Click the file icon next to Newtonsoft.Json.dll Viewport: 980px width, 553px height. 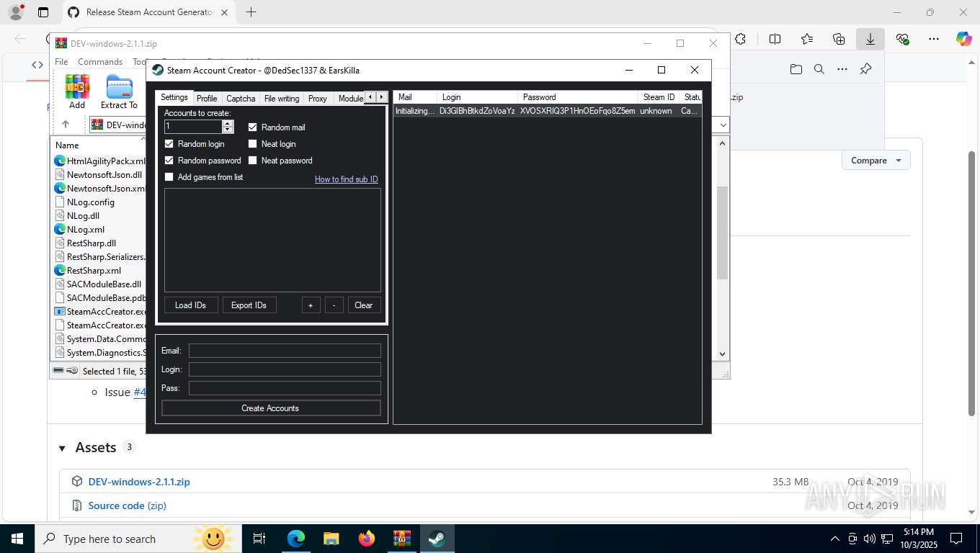click(x=60, y=174)
